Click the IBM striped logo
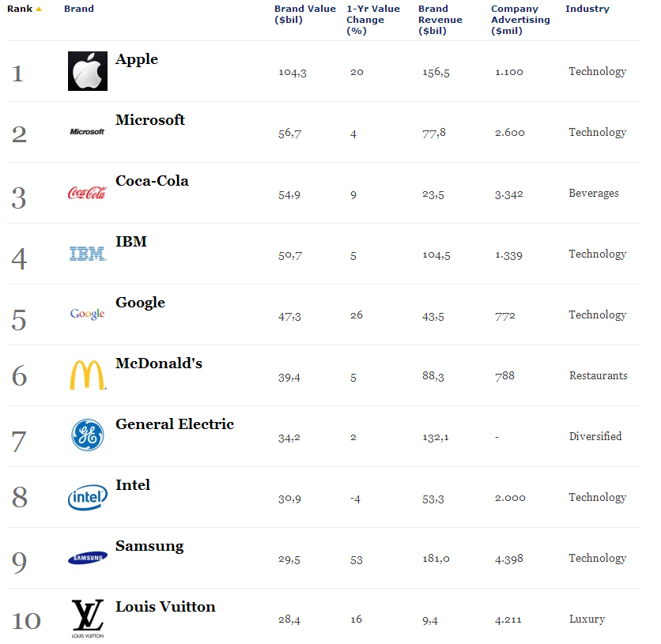The image size is (661, 644). [x=88, y=254]
